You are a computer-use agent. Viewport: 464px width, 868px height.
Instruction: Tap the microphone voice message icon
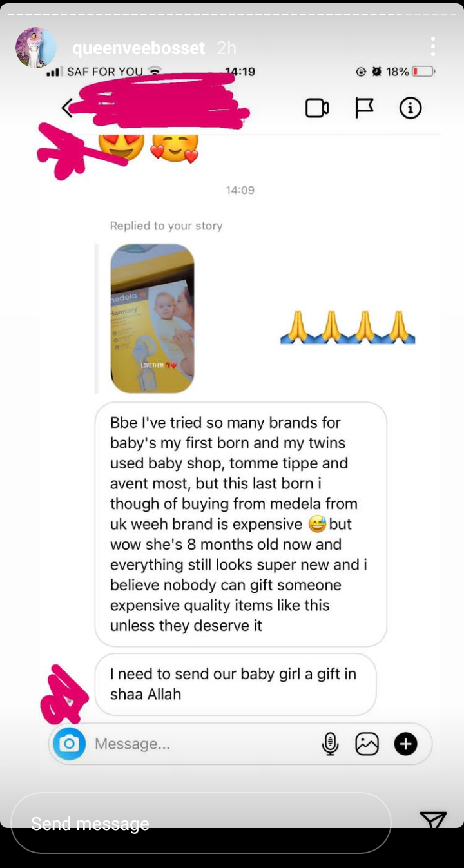[x=330, y=744]
